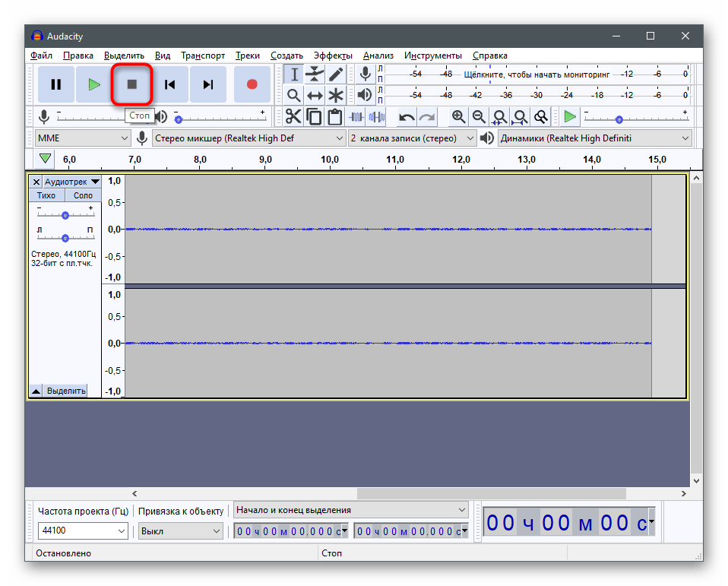The width and height of the screenshot is (728, 586).
Task: Open the MME audio host dropdown
Action: (x=82, y=138)
